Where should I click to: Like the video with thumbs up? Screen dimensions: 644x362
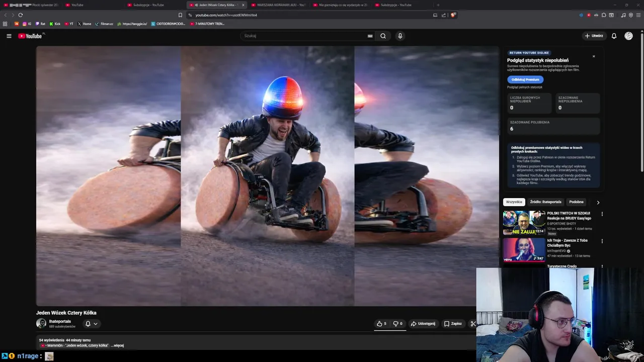pyautogui.click(x=381, y=324)
